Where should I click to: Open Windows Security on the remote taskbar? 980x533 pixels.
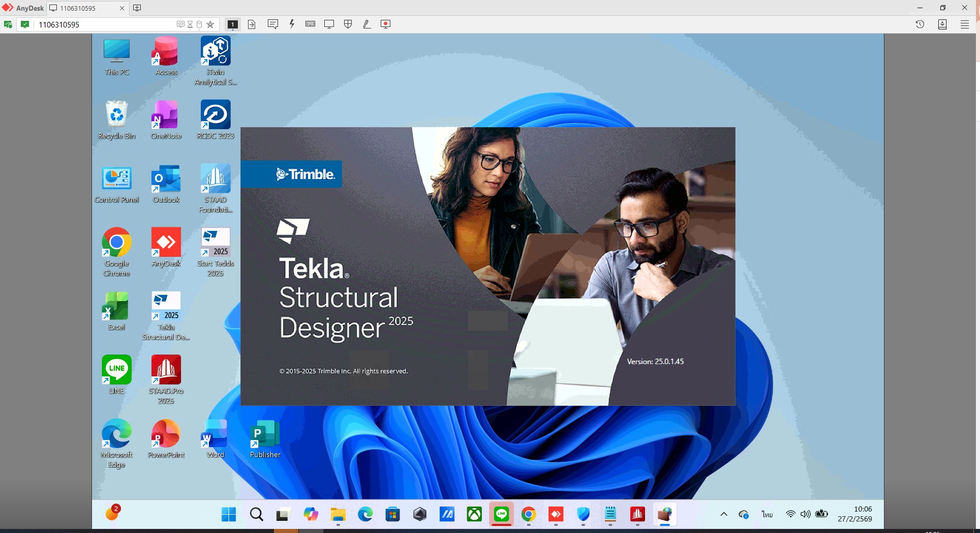583,515
